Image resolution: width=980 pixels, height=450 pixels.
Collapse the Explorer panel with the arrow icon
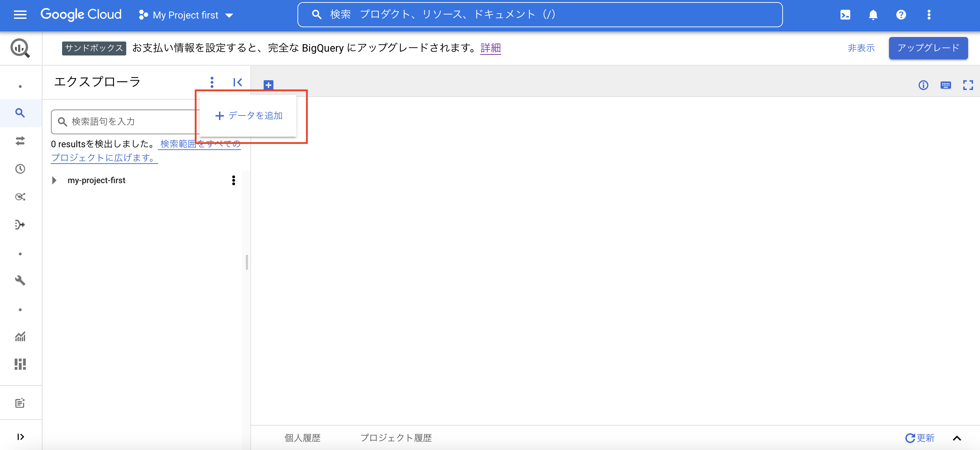238,82
